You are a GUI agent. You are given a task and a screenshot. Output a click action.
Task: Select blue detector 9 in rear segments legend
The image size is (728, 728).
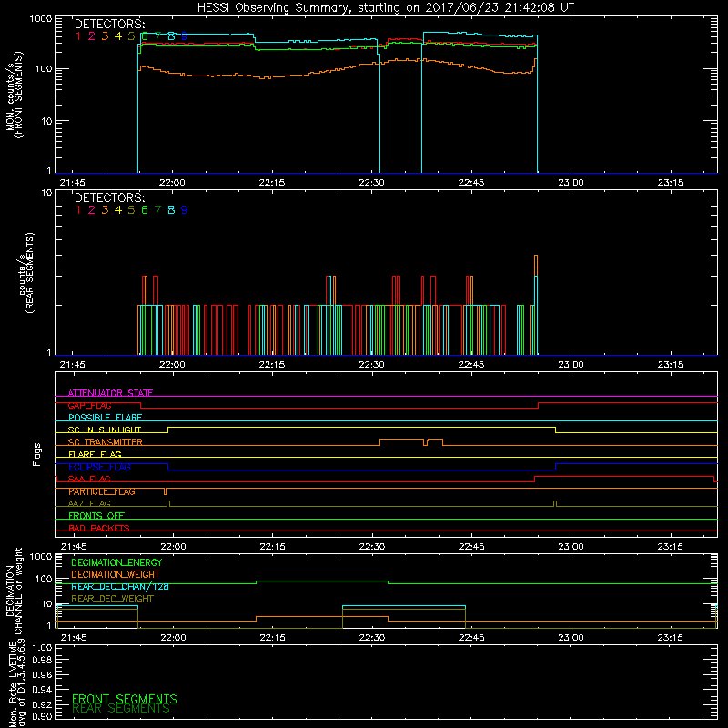(x=185, y=210)
